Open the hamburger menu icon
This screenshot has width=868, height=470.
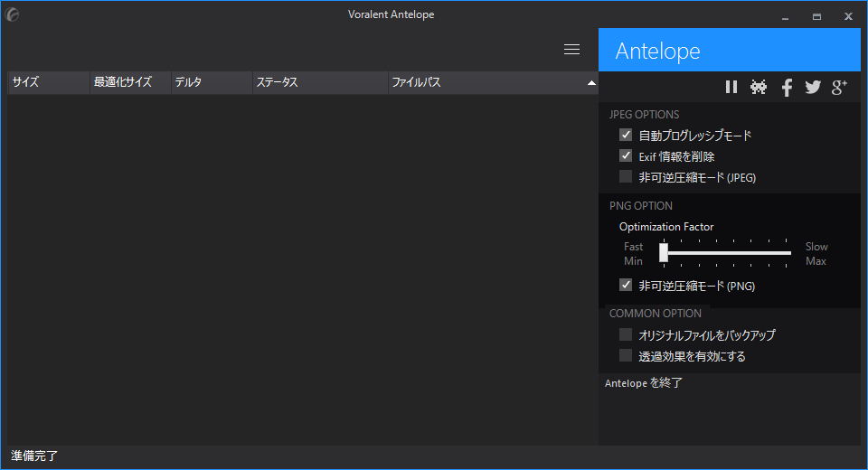coord(571,50)
